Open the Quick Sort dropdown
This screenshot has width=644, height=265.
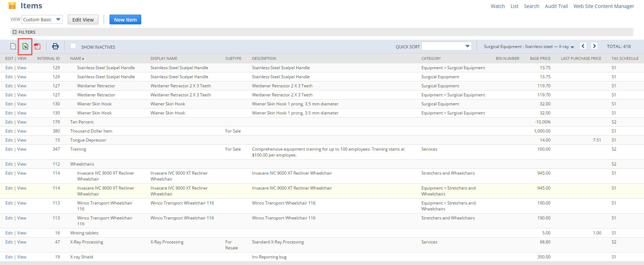[447, 46]
